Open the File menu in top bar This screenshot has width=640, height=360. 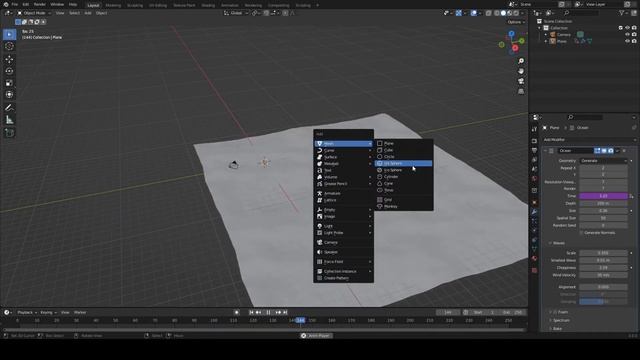pos(15,4)
